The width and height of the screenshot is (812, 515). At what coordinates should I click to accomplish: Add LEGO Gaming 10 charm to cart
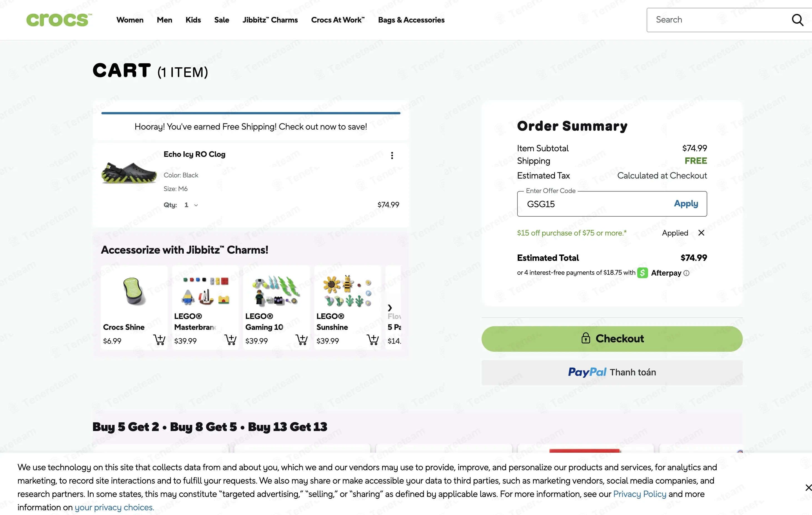(302, 340)
